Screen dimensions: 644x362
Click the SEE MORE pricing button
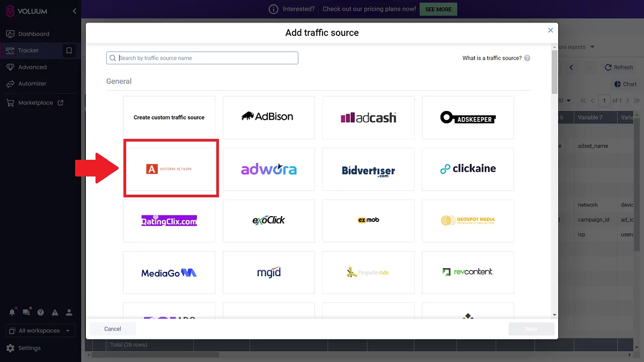[x=438, y=9]
